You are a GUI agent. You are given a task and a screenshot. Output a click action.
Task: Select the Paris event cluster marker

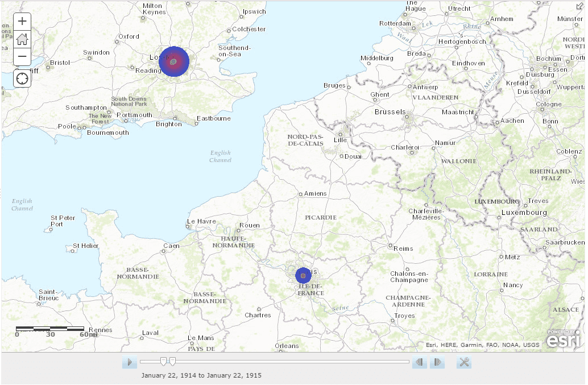pos(303,275)
